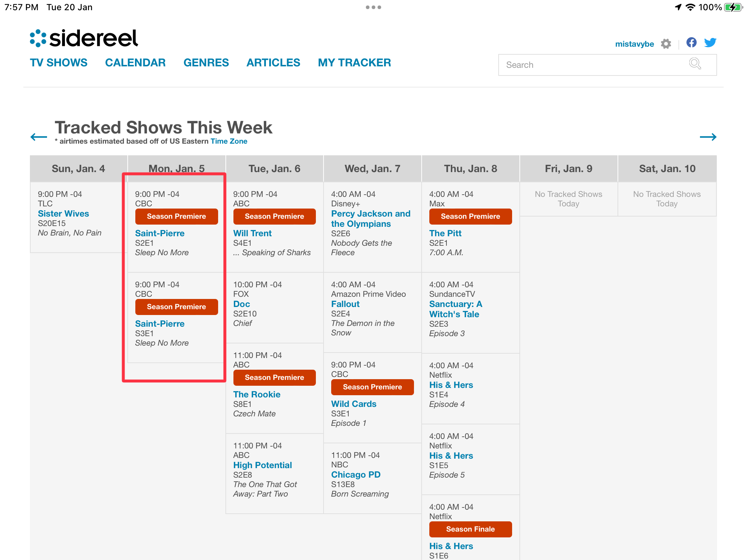Go to next week with right arrow

coord(708,137)
